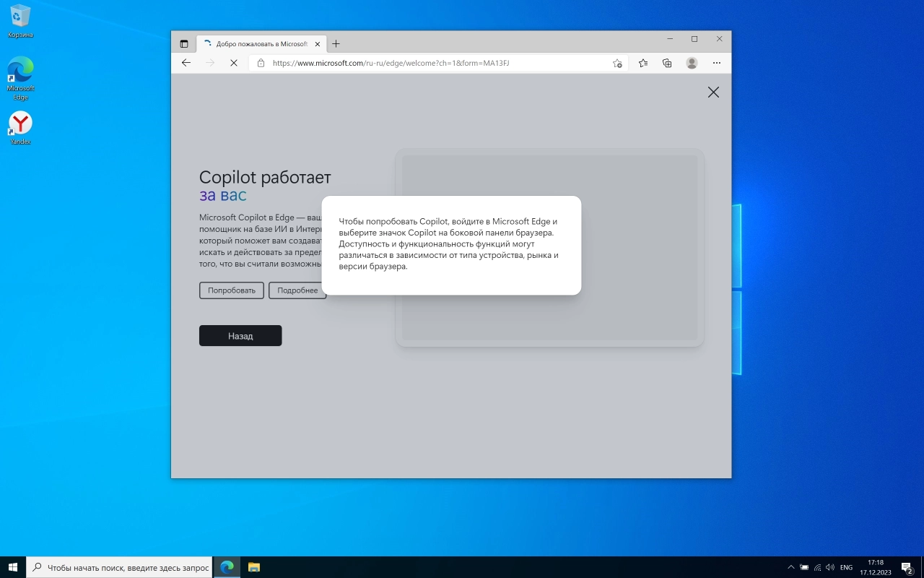Open Windows Start menu

13,567
